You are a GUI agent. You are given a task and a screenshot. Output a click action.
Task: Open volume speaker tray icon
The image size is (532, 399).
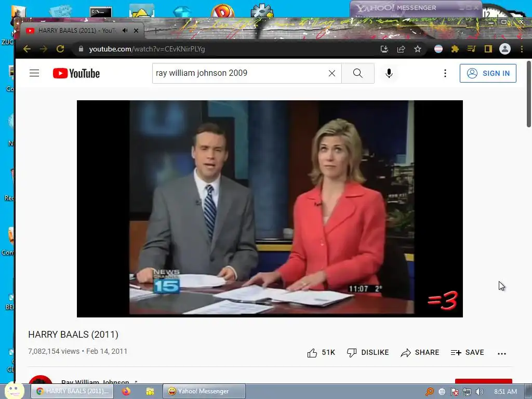[480, 392]
